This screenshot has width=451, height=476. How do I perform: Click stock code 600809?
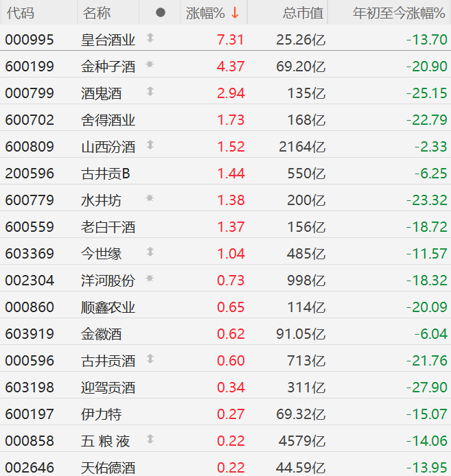(x=30, y=147)
